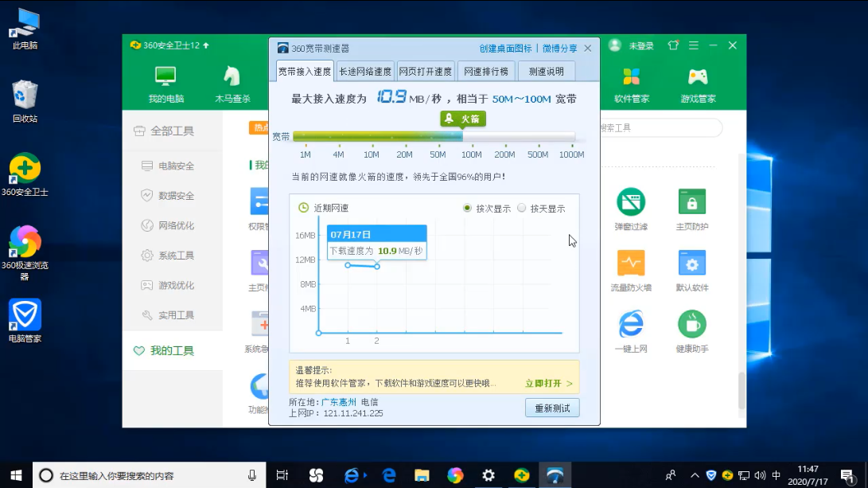This screenshot has height=488, width=868.
Task: Launch 流量防火墙 traffic firewall tool
Action: (x=631, y=264)
